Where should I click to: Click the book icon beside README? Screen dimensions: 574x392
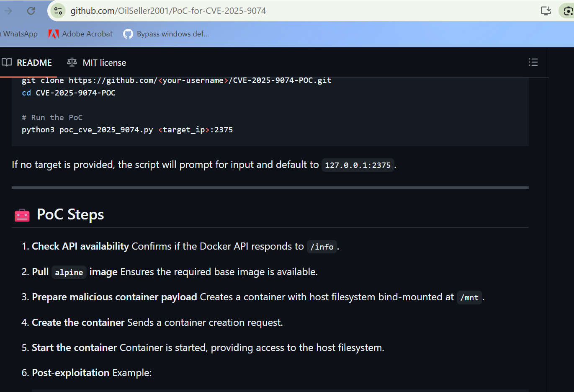[x=7, y=62]
